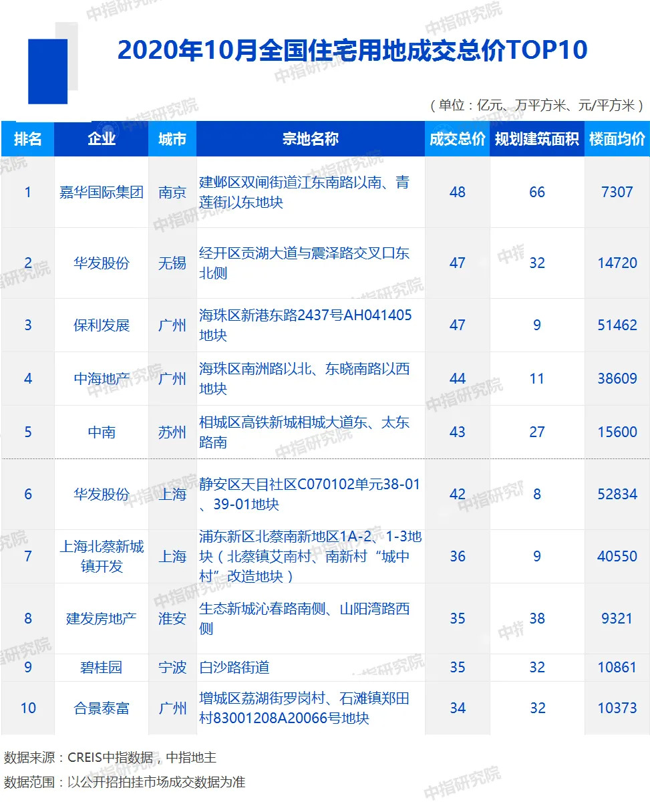Screen dimensions: 650x812
Task: Click floor price value 9321
Action: (x=617, y=619)
